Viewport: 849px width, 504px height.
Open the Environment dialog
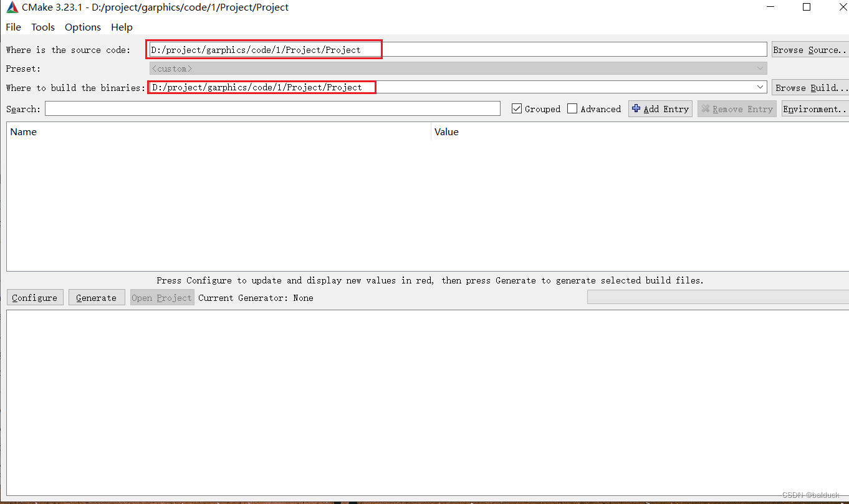click(815, 108)
